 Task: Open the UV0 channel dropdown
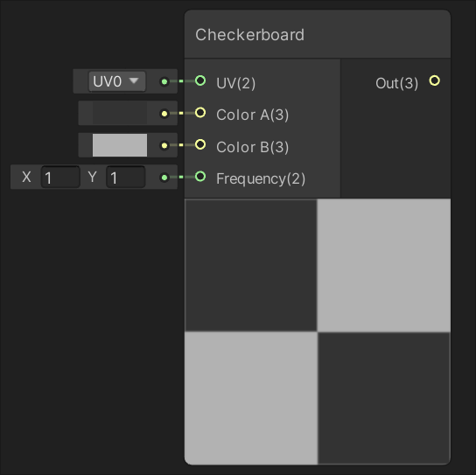[117, 81]
